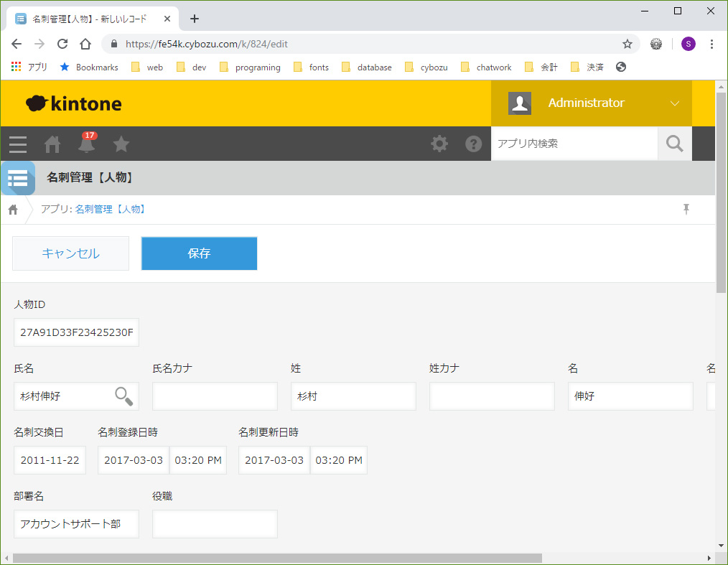The height and width of the screenshot is (565, 728).
Task: Click the 部署名 input field
Action: [76, 524]
